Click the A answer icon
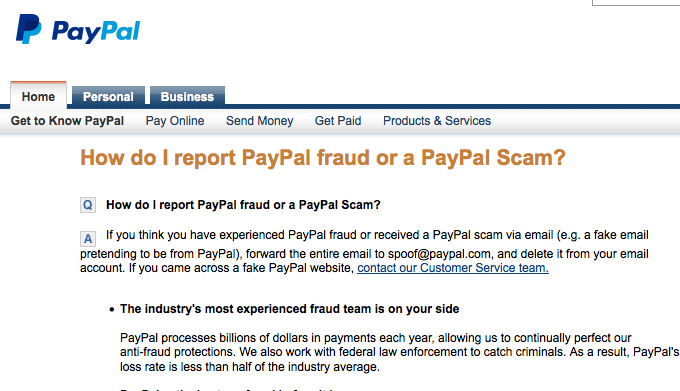Viewport: 680px width, 391px height. (x=88, y=238)
